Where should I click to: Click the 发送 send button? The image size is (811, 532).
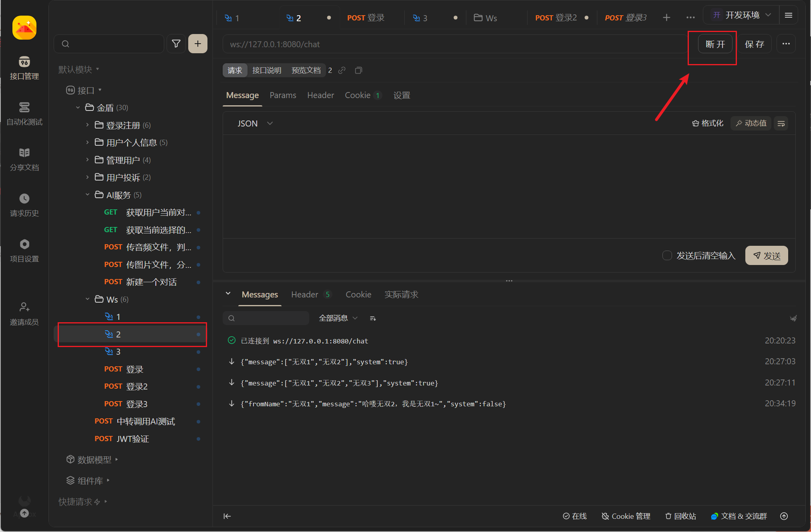766,255
